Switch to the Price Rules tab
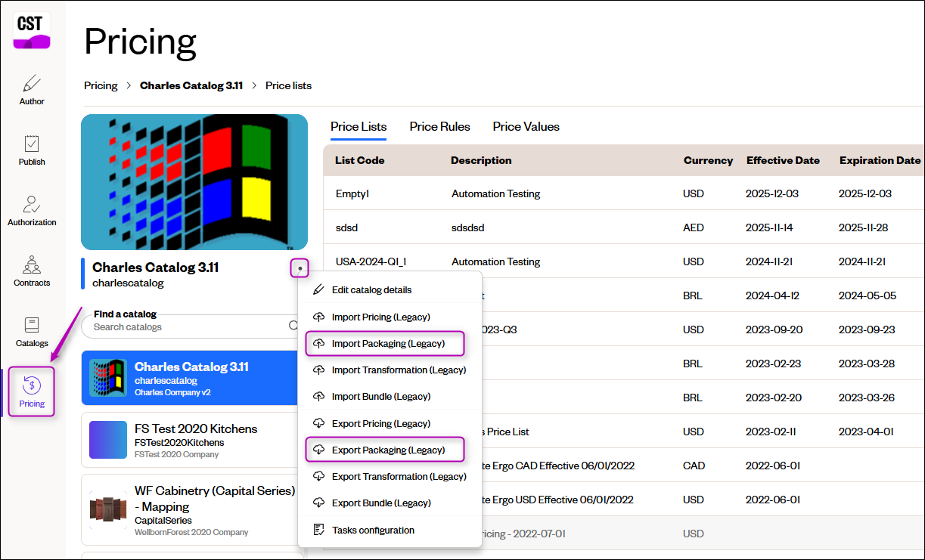The width and height of the screenshot is (925, 560). tap(439, 126)
